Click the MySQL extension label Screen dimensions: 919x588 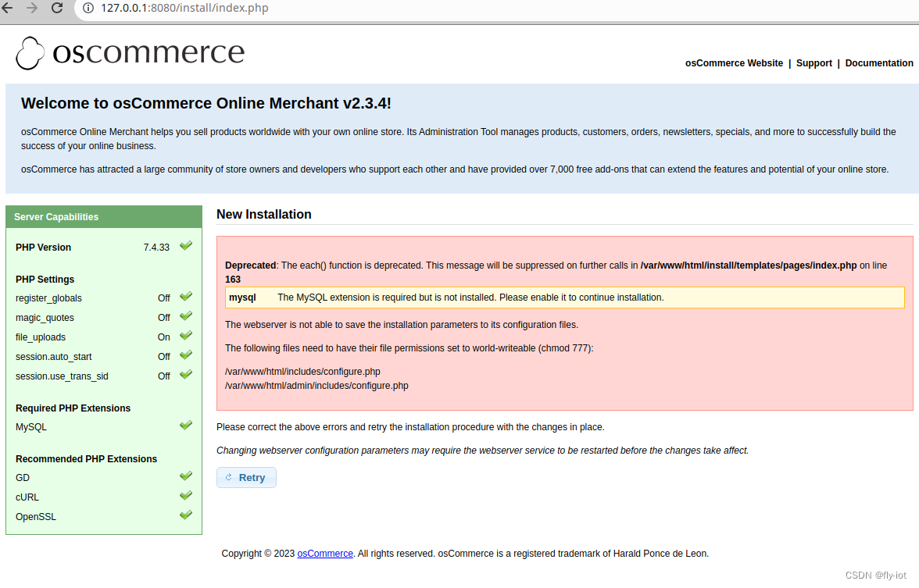tap(31, 427)
